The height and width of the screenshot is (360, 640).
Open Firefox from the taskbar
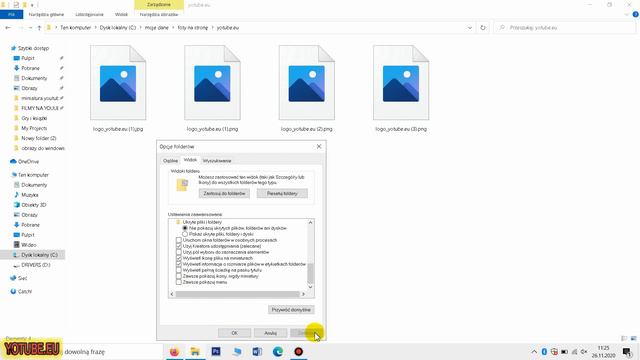pos(174,351)
